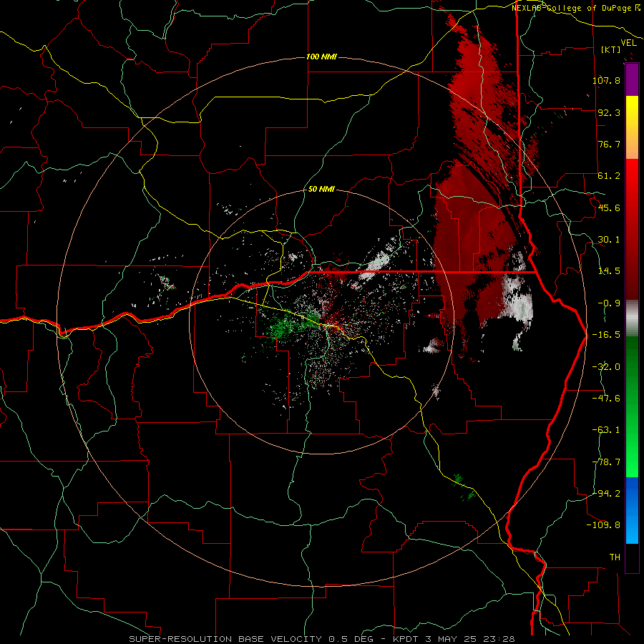Click the 107.8 legend value

(x=606, y=80)
